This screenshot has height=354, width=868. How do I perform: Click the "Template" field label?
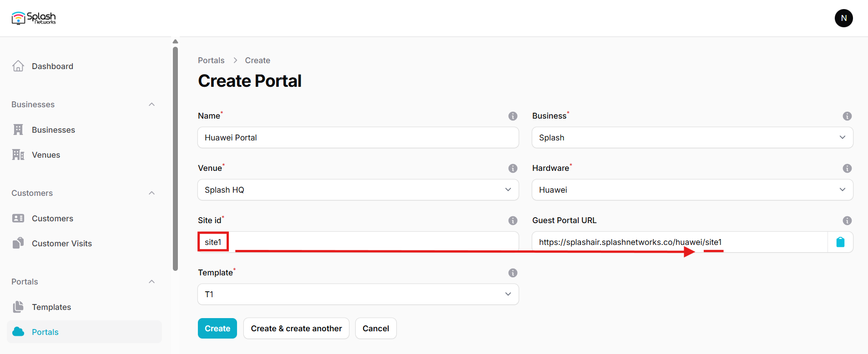215,273
